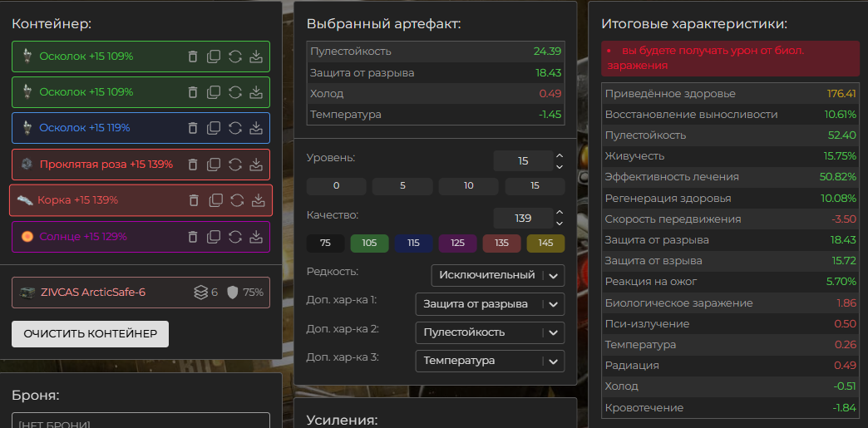Click the Качество value input field

tap(522, 219)
